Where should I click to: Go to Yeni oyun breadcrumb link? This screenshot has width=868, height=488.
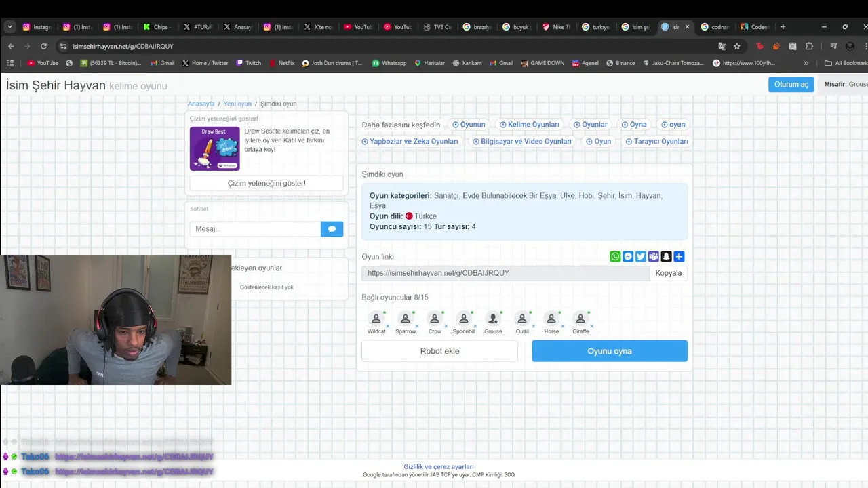[237, 104]
